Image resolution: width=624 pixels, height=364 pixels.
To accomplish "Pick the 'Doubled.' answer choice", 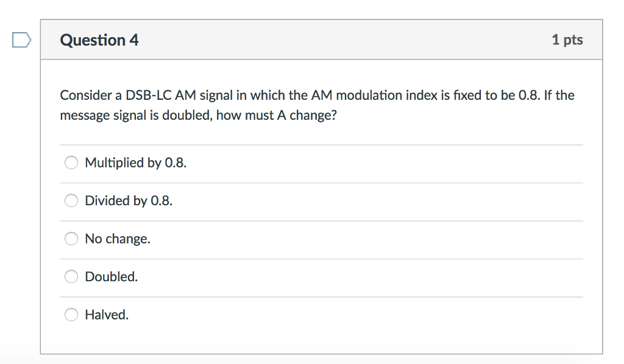I will click(71, 276).
